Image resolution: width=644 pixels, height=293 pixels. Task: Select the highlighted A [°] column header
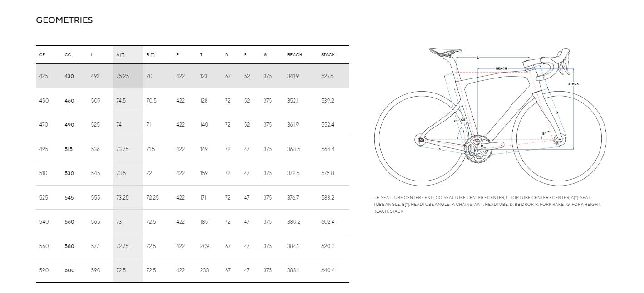pos(120,55)
